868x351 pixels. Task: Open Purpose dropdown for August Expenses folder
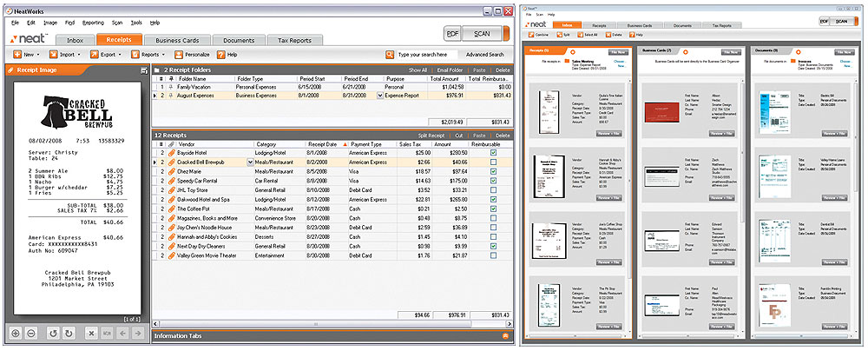click(x=379, y=96)
